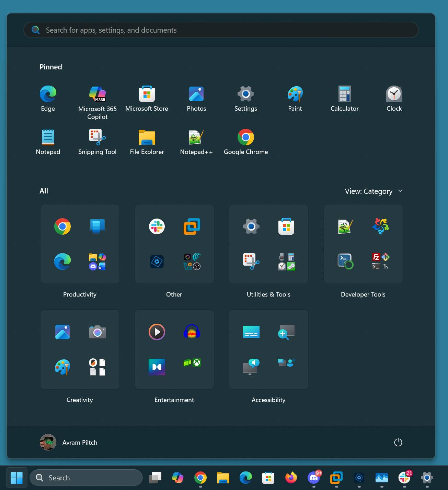The height and width of the screenshot is (490, 448).
Task: Open Magnifier in the Accessibility category
Action: [286, 332]
